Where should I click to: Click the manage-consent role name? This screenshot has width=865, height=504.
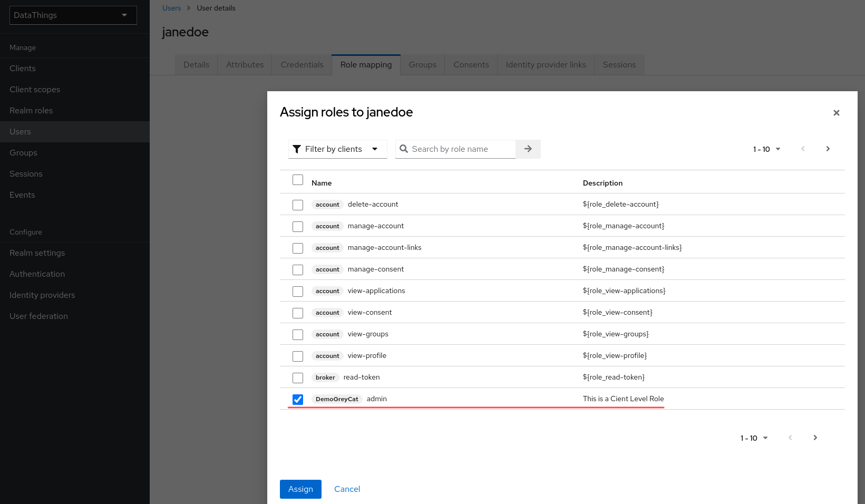[376, 269]
